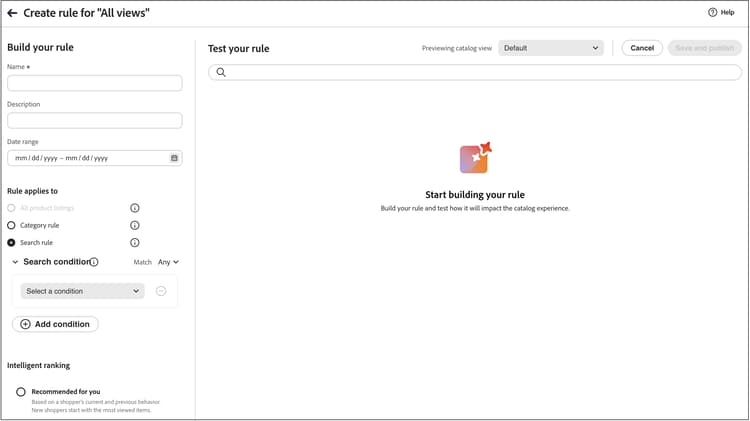Click the magnifier icon in test search
Viewport: 750px width, 421px height.
tap(221, 72)
